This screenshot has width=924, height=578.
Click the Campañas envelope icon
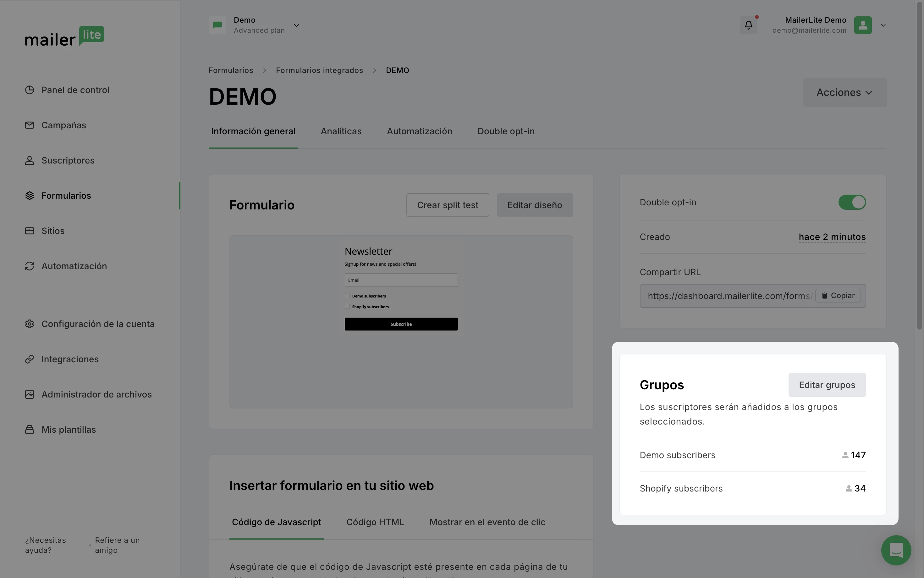click(30, 125)
